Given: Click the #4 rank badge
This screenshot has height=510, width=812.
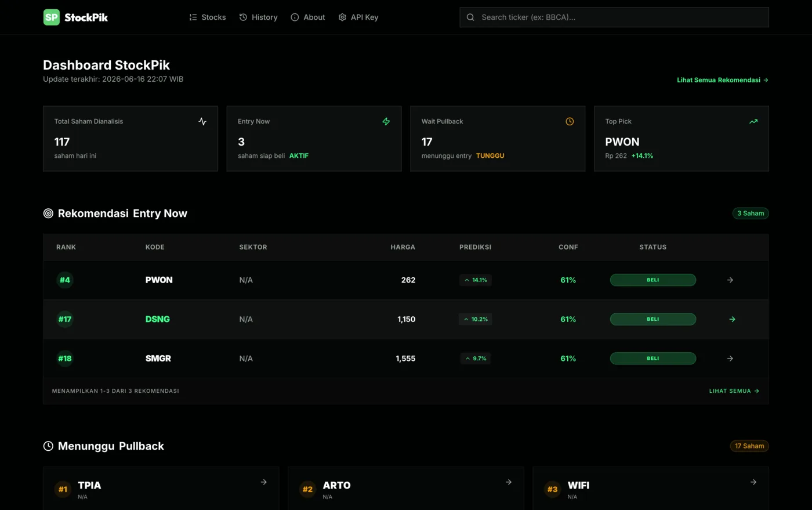Looking at the screenshot, I should (x=65, y=280).
